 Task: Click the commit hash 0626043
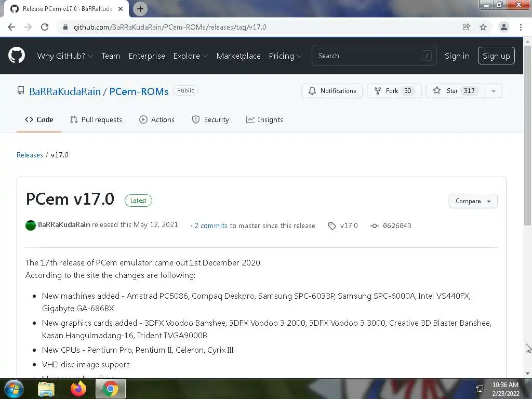click(x=397, y=226)
